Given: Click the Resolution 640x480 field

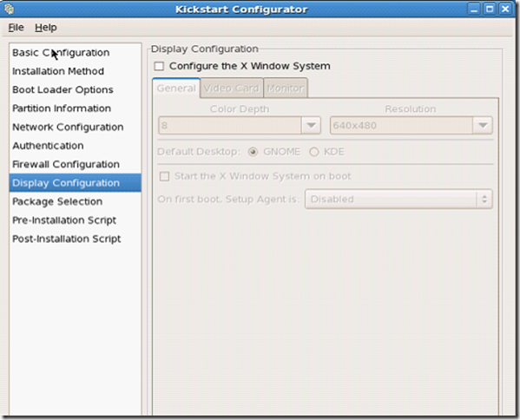Looking at the screenshot, I should pyautogui.click(x=401, y=125).
